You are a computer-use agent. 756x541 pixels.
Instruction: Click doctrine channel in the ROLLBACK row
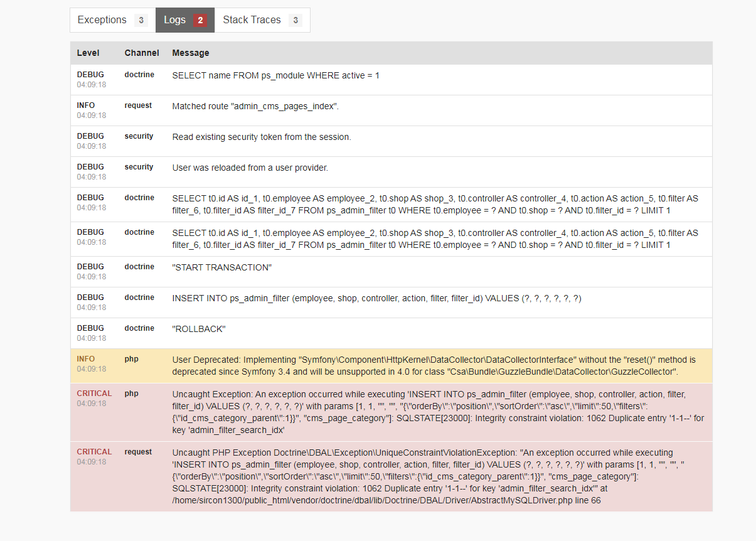coord(139,328)
